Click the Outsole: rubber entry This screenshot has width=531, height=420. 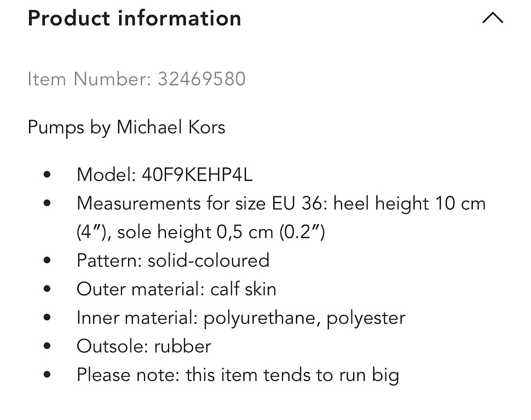144,347
